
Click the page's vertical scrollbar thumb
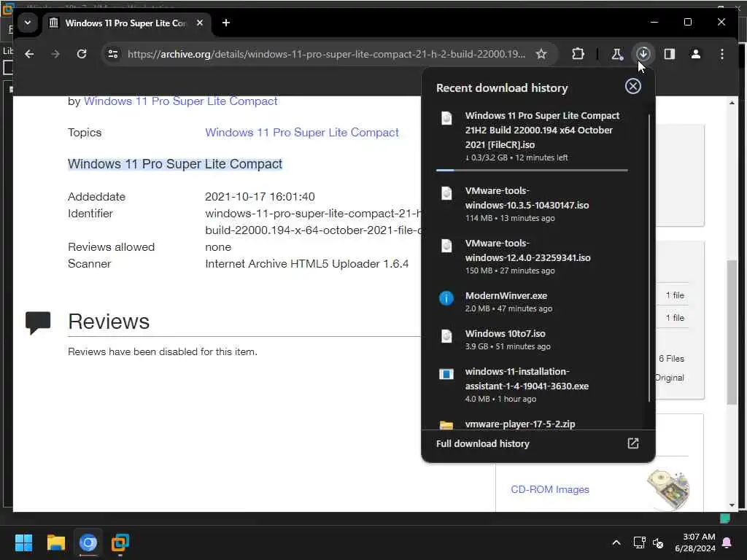732,332
